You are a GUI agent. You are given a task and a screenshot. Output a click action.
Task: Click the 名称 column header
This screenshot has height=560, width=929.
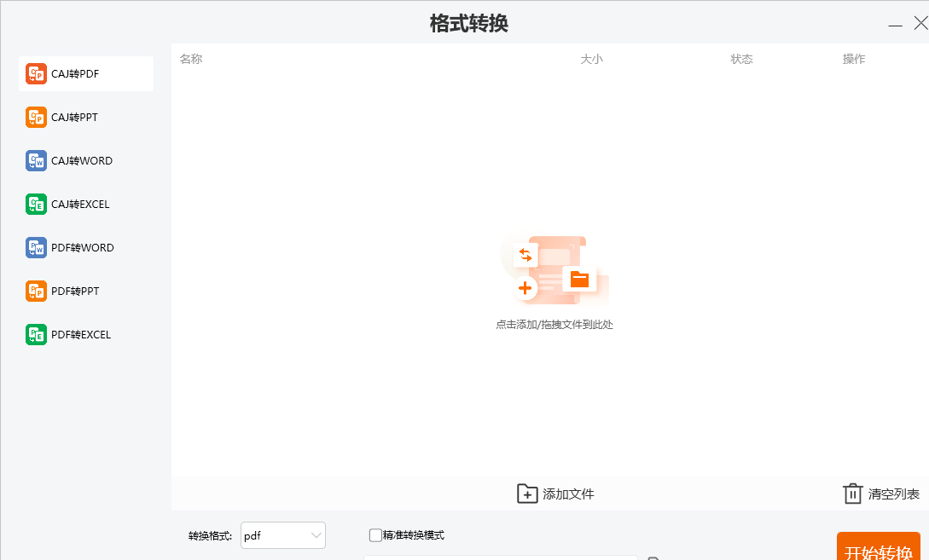(191, 59)
